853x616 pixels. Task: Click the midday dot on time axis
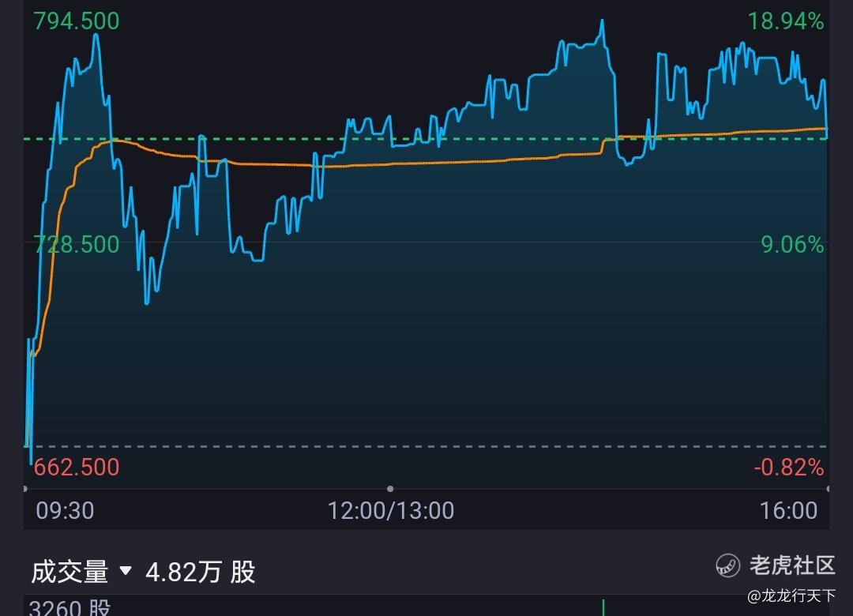tap(390, 489)
